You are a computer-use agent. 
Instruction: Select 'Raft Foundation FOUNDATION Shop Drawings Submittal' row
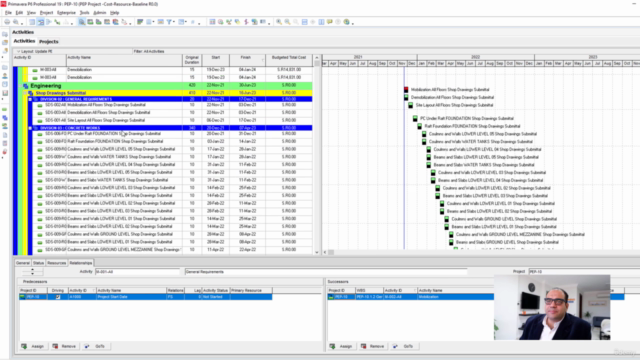click(x=173, y=142)
